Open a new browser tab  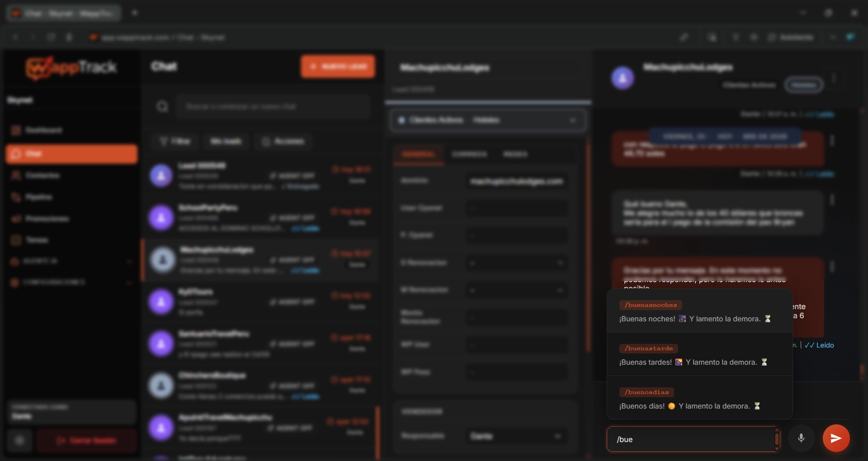(134, 13)
